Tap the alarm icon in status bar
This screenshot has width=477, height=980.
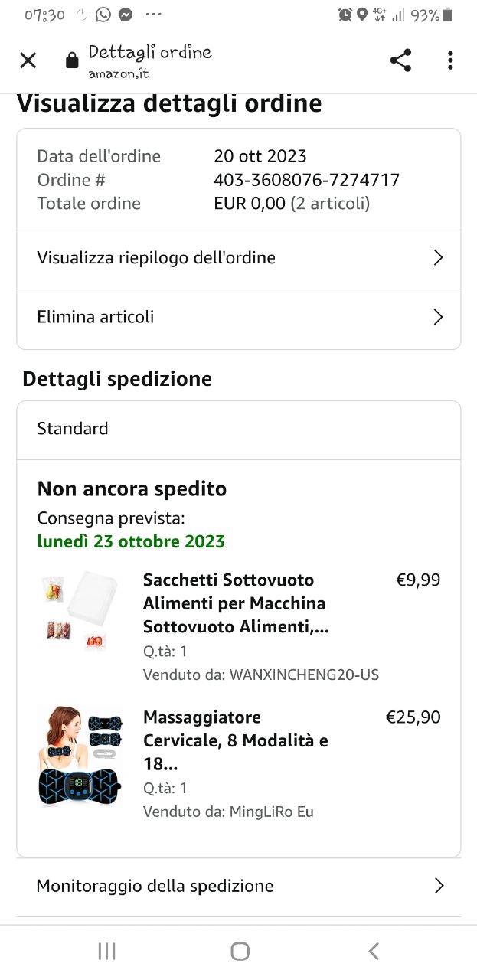[x=345, y=15]
